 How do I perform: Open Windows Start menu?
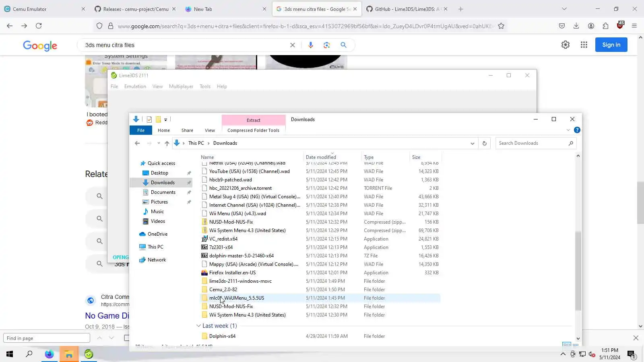pos(10,354)
